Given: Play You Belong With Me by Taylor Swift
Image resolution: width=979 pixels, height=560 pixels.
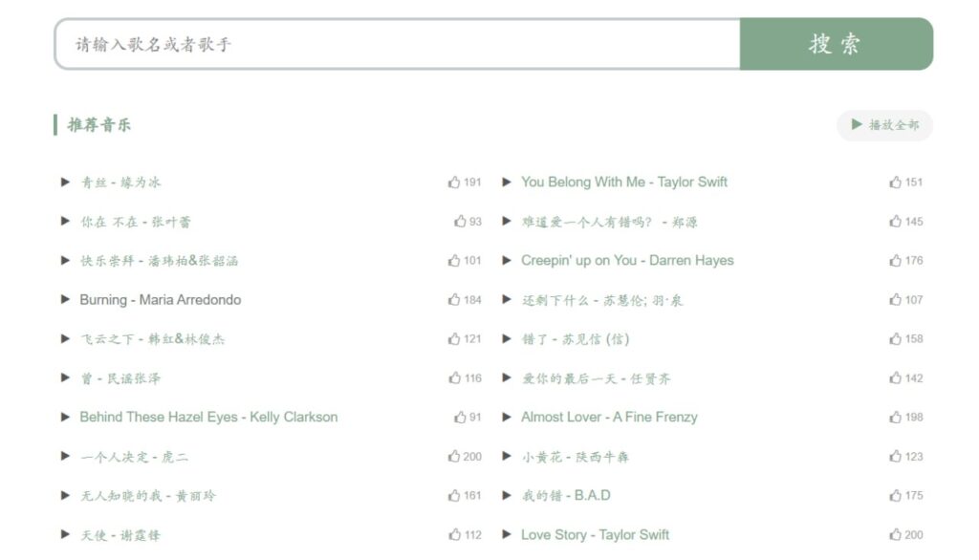Looking at the screenshot, I should [x=508, y=183].
